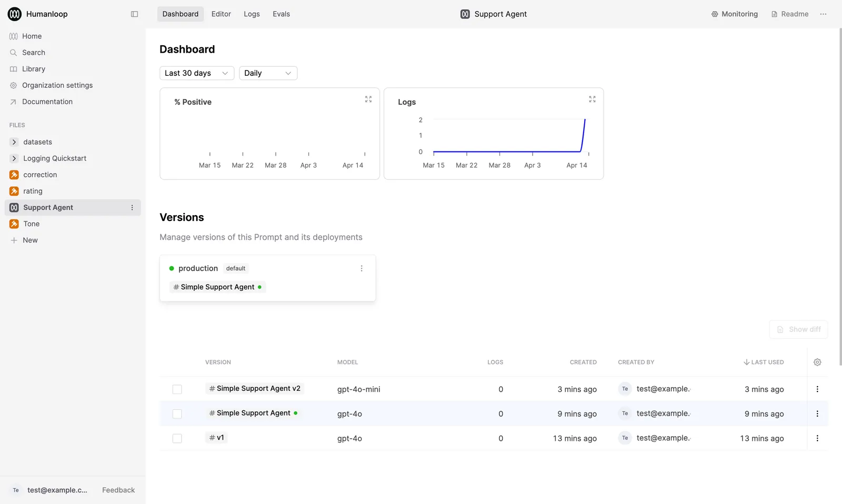Click the Humanloop logo icon
The height and width of the screenshot is (504, 842).
[x=15, y=14]
